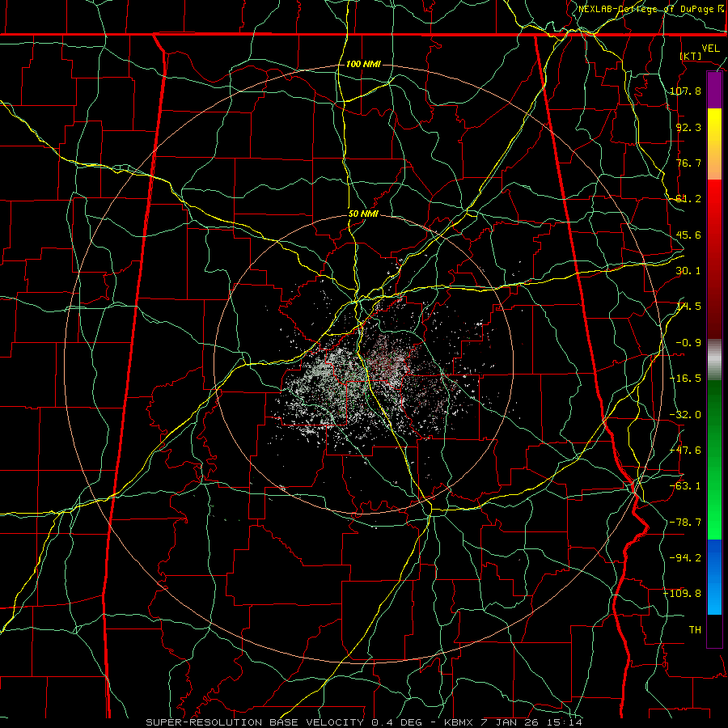Select the 45.6 value on velocity scale
The image size is (728, 728).
[688, 235]
